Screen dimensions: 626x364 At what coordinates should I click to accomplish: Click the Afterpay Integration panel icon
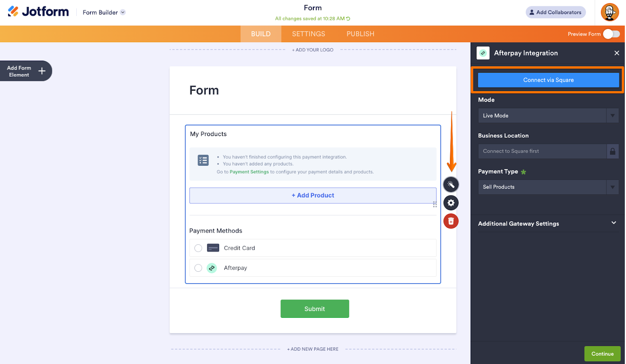point(484,53)
